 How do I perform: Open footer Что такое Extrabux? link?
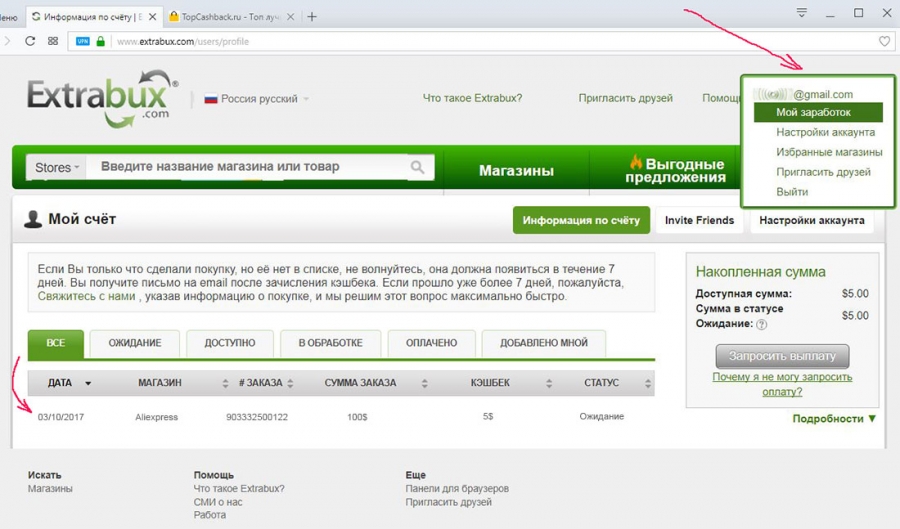coord(239,489)
